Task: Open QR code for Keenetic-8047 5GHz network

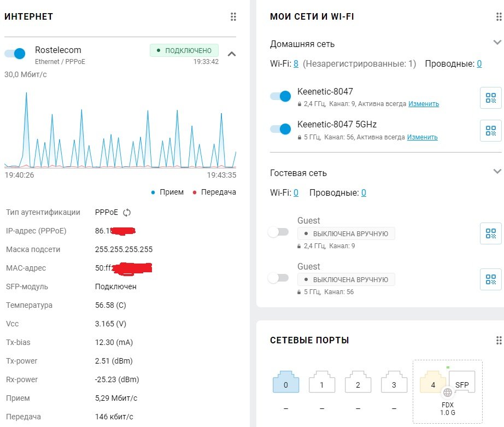Action: point(490,131)
